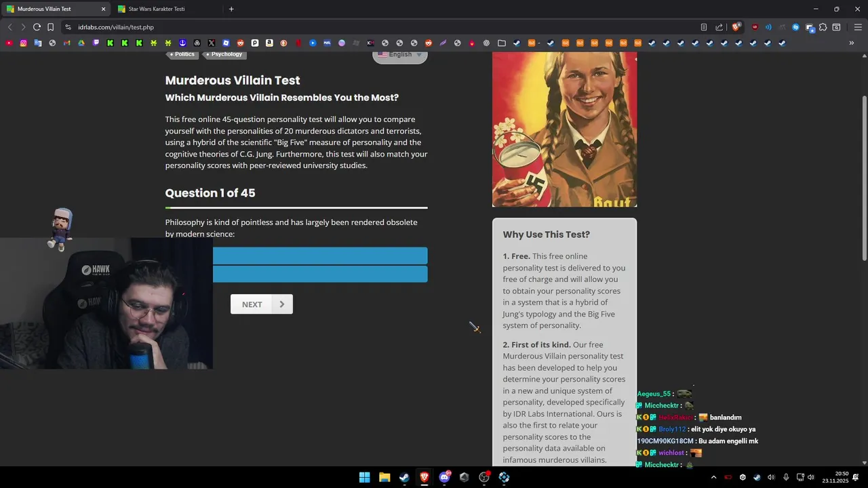Screen dimensions: 868x488
Task: Click the OBS Studio taskbar icon
Action: (x=484, y=477)
